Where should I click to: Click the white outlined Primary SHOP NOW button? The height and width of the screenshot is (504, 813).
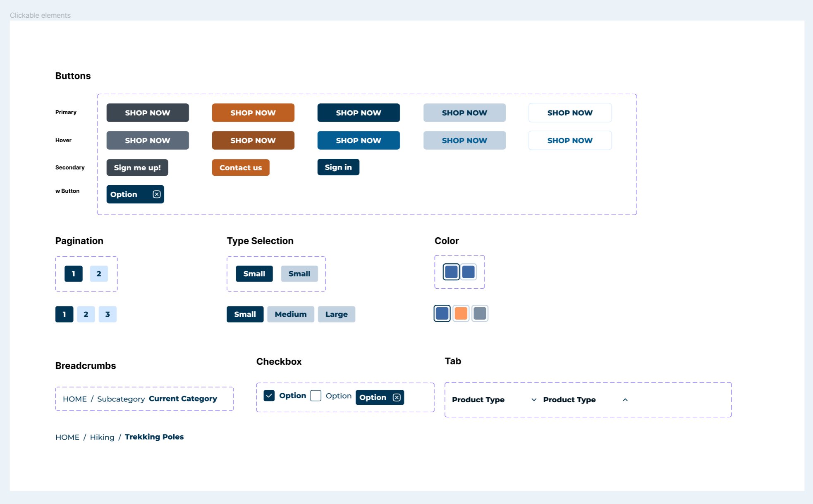point(570,113)
